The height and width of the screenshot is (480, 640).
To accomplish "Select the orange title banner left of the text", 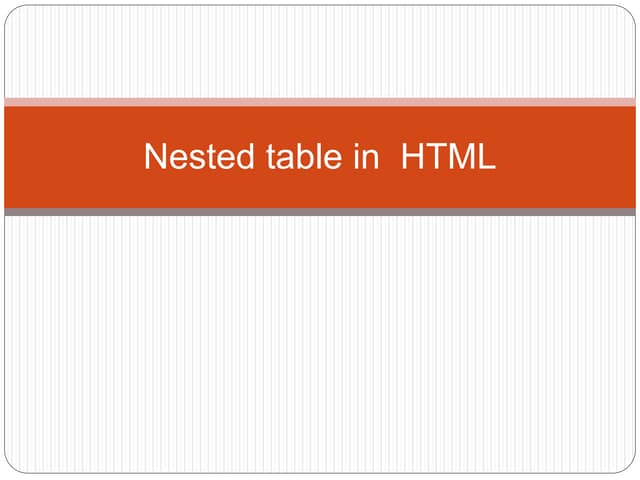I will [x=73, y=157].
